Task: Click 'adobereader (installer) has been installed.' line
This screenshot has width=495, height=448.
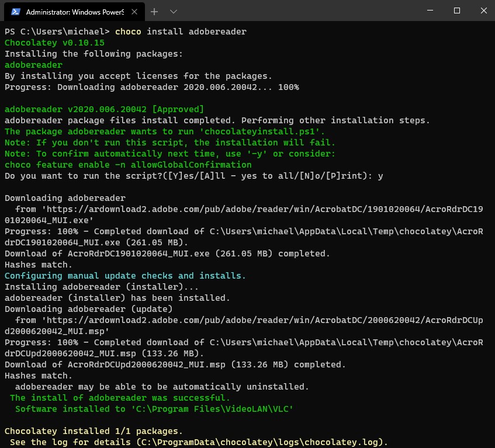Action: (117, 298)
